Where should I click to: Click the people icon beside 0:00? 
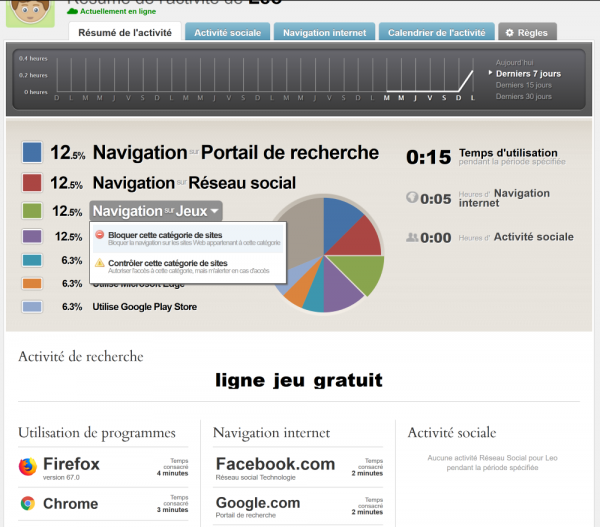412,237
